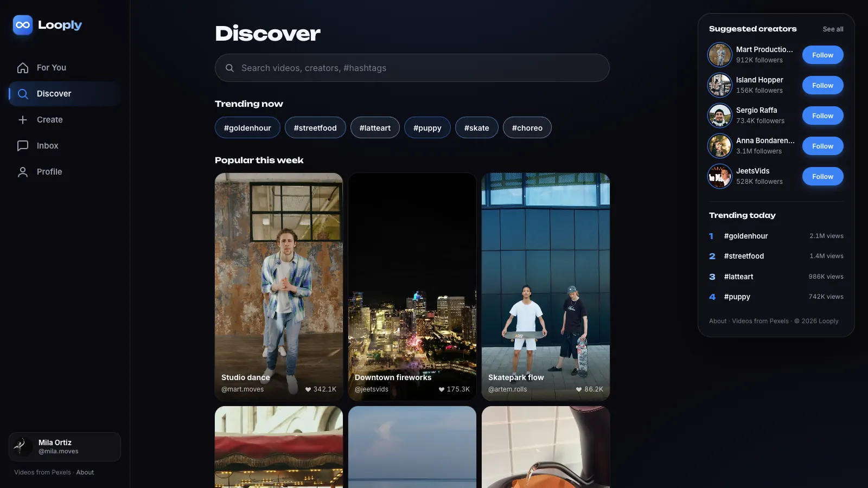Click the Inbox chat bubble icon
This screenshot has width=868, height=488.
(23, 146)
